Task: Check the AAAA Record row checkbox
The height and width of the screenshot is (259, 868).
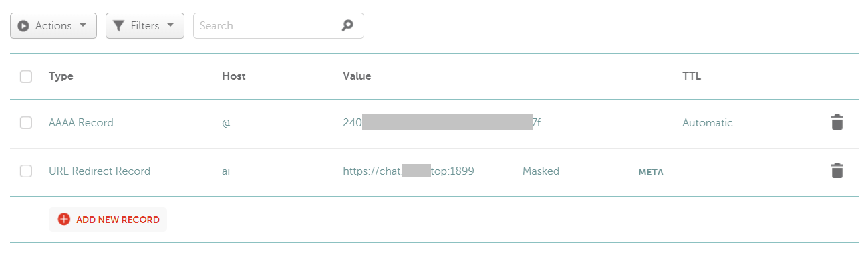Action: [x=26, y=122]
